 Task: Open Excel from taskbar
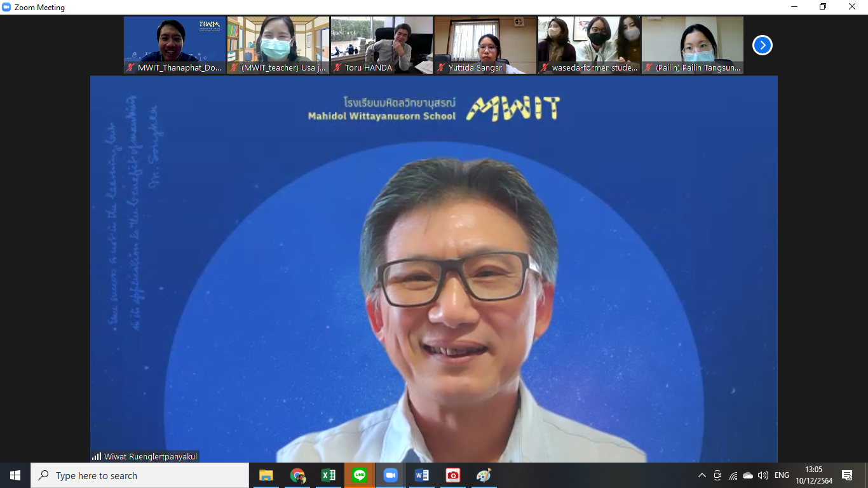(328, 475)
